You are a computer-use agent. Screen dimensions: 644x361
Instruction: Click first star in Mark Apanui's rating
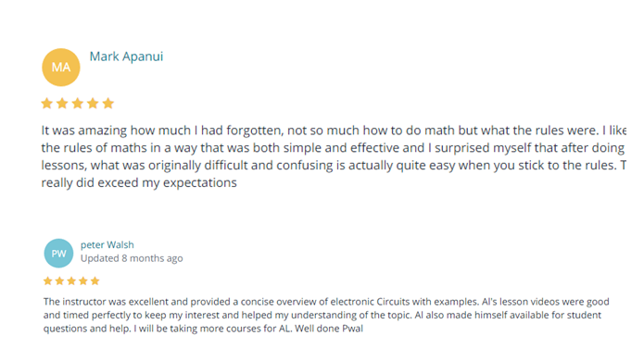(x=47, y=104)
